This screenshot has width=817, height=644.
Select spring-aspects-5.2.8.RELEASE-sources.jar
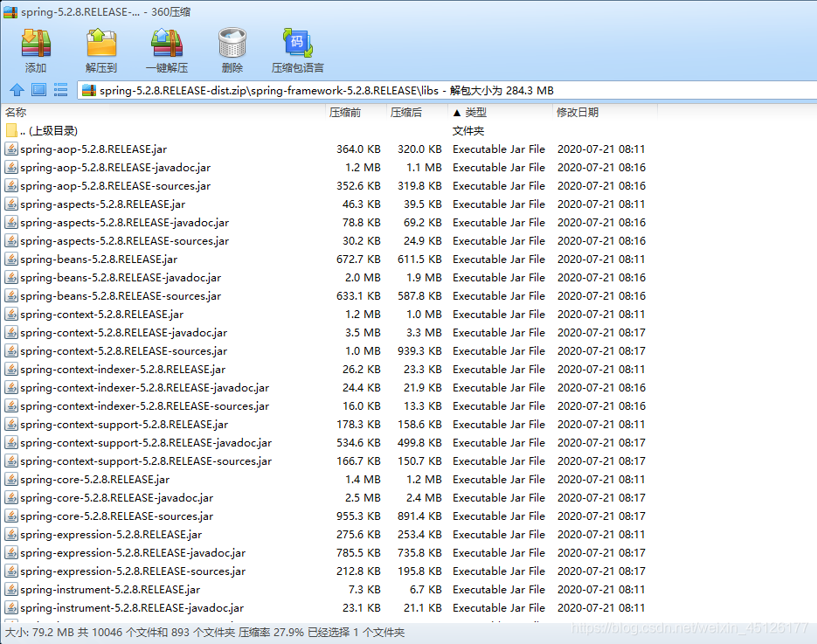125,240
